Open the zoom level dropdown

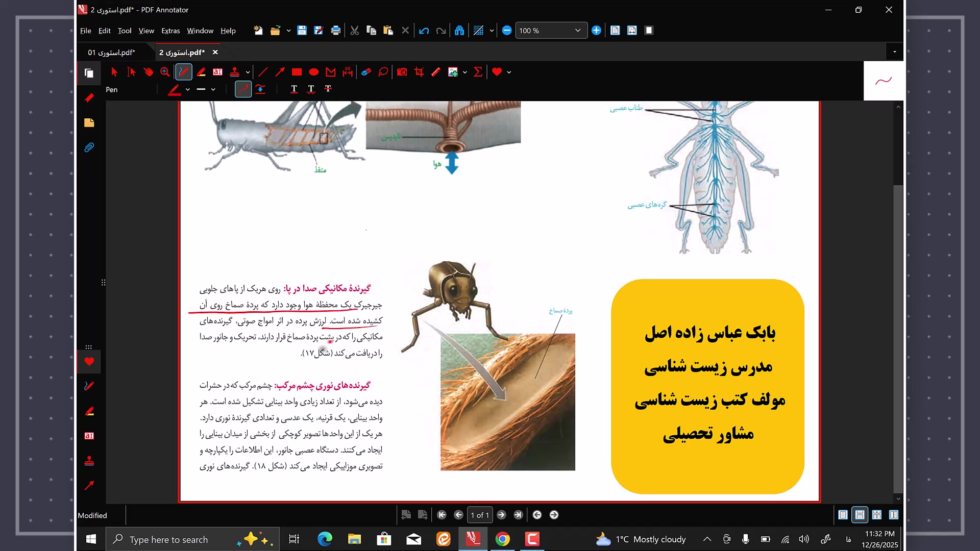click(x=577, y=31)
